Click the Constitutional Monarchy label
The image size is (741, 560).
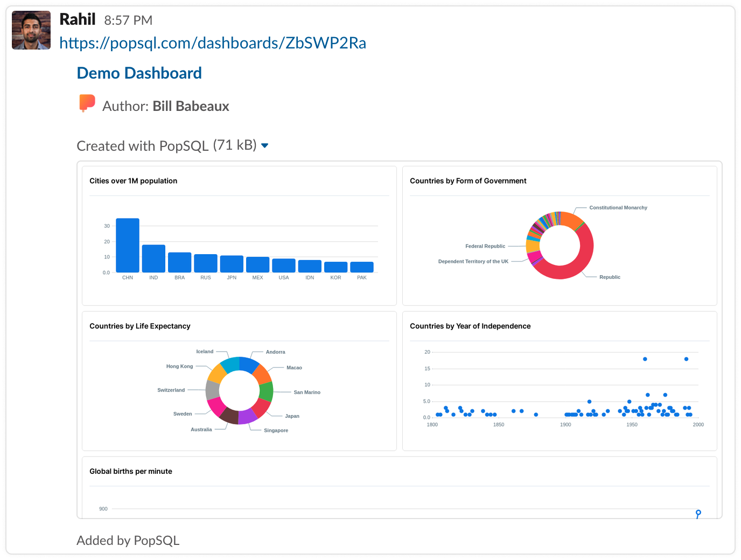click(x=618, y=208)
